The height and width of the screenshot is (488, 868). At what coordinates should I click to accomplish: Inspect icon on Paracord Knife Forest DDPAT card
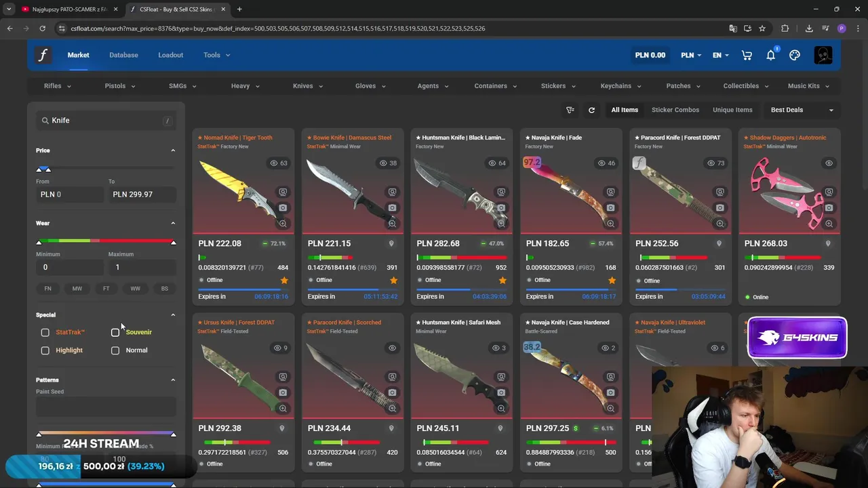[x=720, y=192]
